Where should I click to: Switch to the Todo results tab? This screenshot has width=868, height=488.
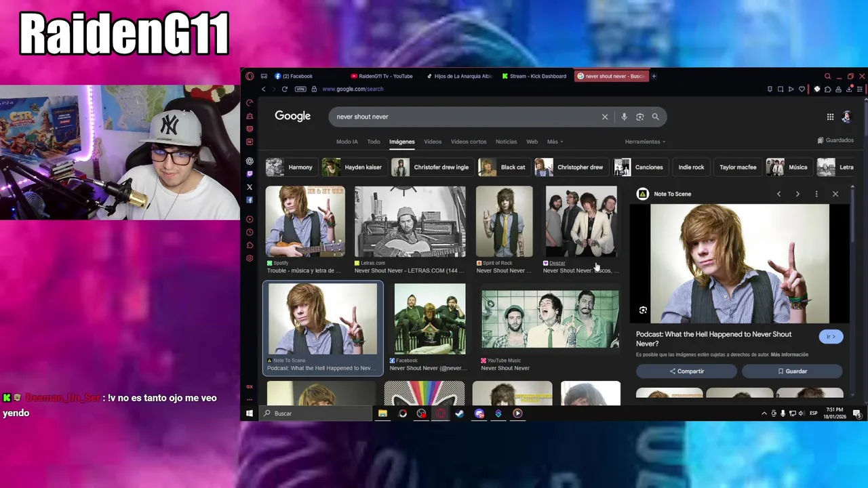point(374,142)
